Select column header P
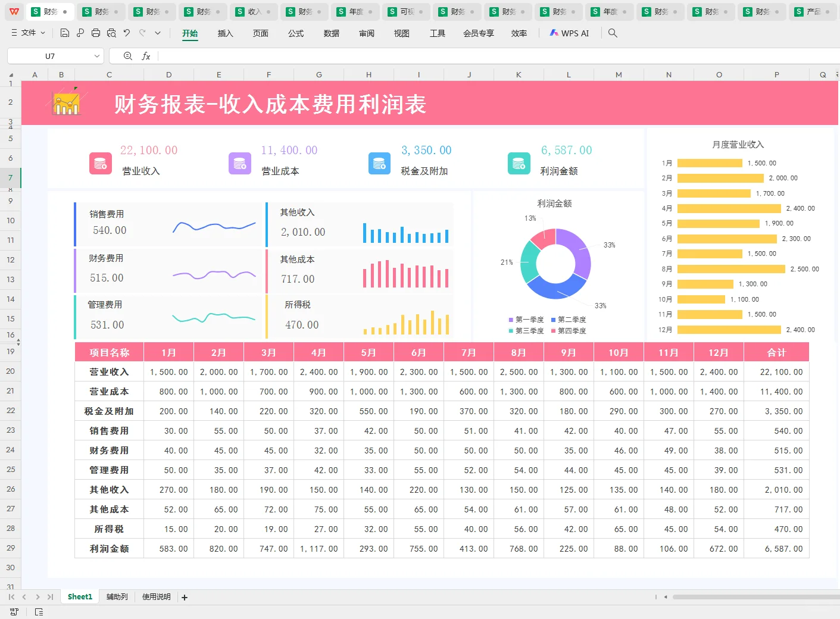This screenshot has width=840, height=619. [776, 75]
